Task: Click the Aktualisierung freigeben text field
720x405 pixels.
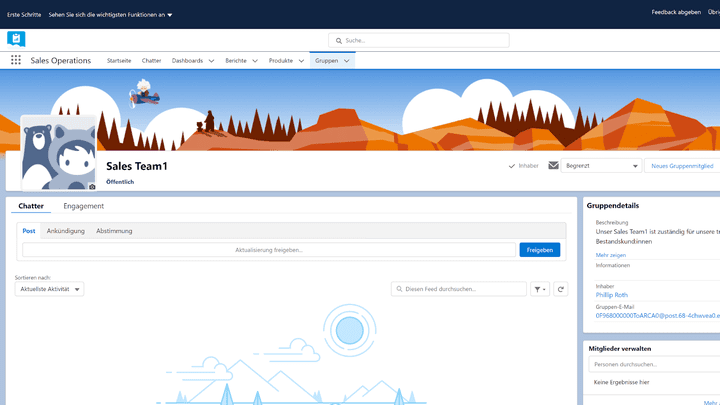Action: point(269,250)
